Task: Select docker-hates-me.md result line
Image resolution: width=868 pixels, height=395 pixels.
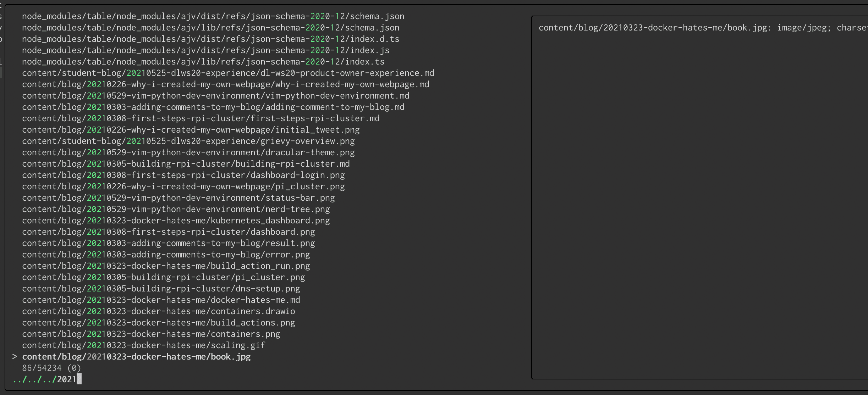Action: (161, 300)
